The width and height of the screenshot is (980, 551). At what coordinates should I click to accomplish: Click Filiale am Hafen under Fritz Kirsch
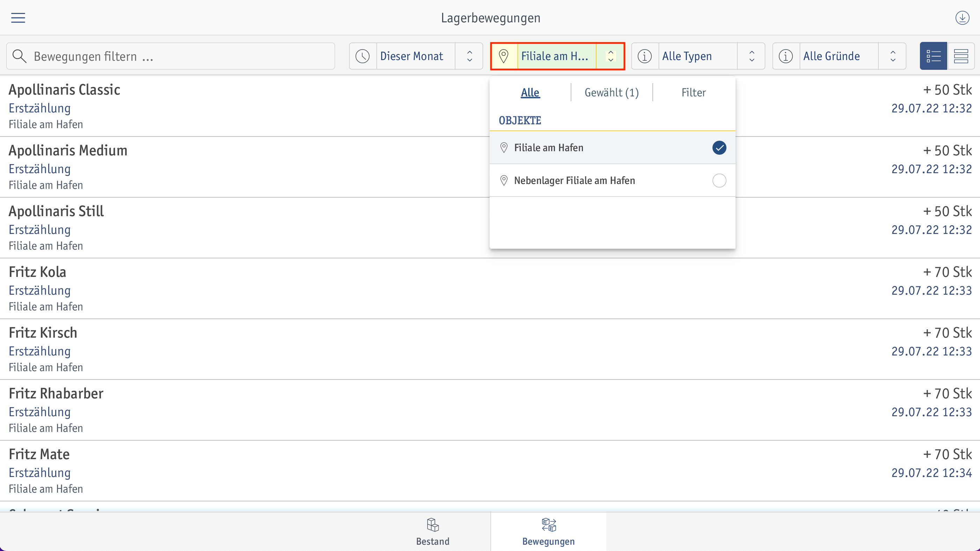pyautogui.click(x=46, y=368)
